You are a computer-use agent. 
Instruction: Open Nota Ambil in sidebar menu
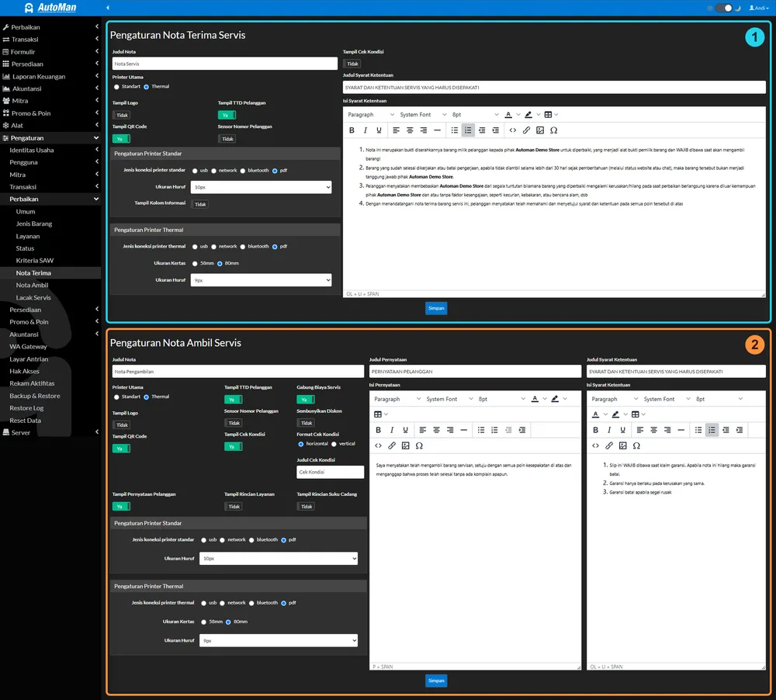(x=32, y=285)
